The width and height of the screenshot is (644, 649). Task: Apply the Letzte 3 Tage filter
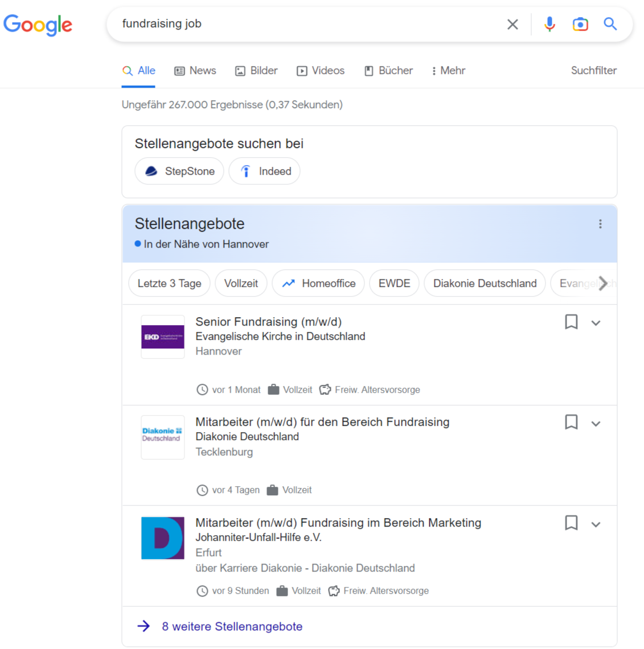click(169, 283)
